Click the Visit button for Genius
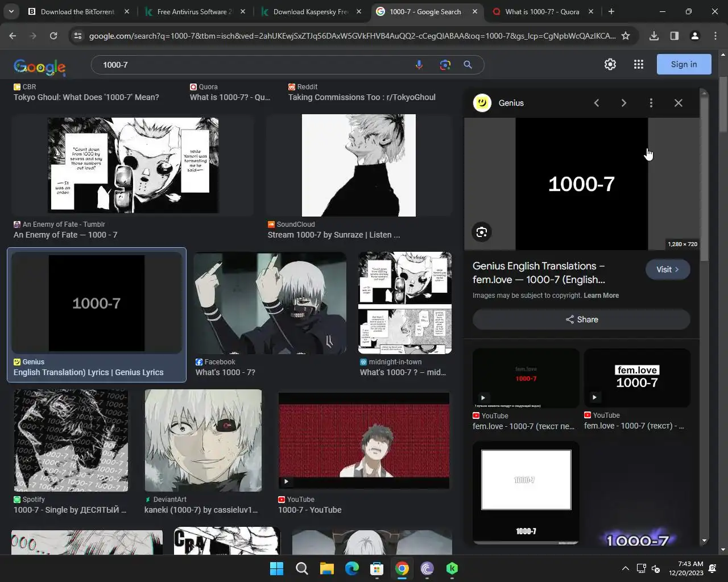Screen dimensions: 728x582 [x=668, y=269]
